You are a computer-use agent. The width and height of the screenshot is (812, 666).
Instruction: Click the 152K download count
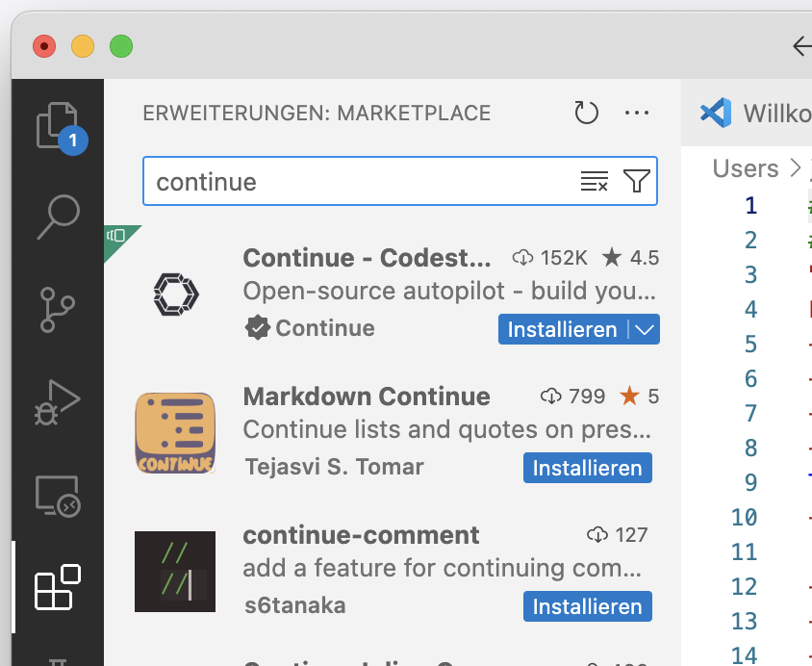(x=550, y=257)
